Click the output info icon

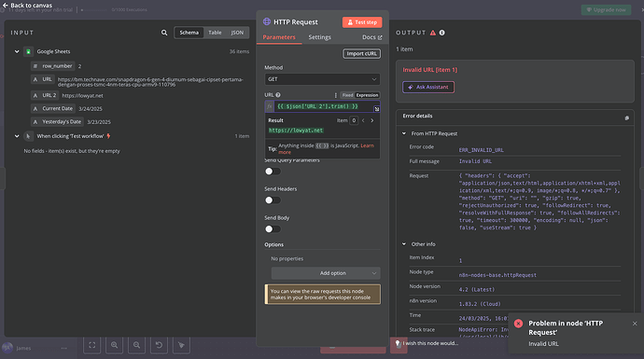[x=441, y=33]
